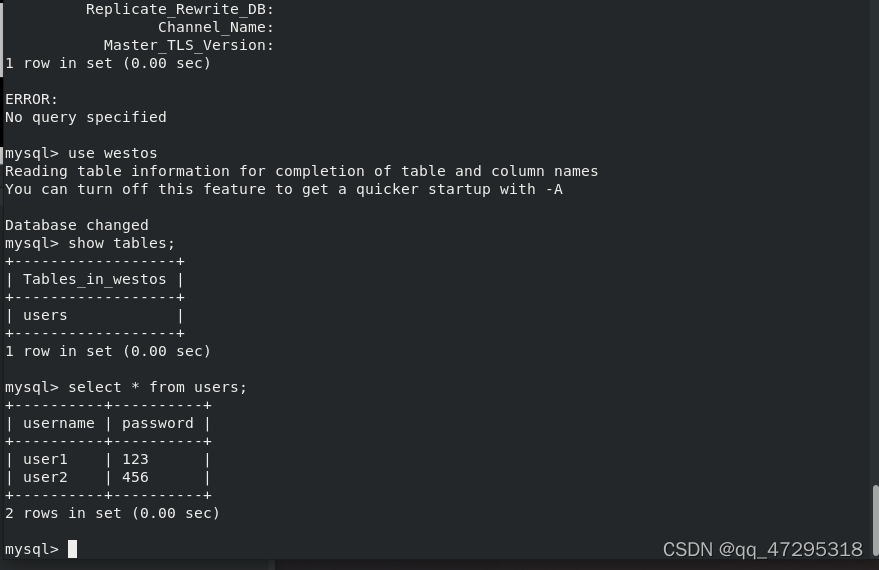The height and width of the screenshot is (570, 879).
Task: Click the 'use westos' command text
Action: pos(113,153)
